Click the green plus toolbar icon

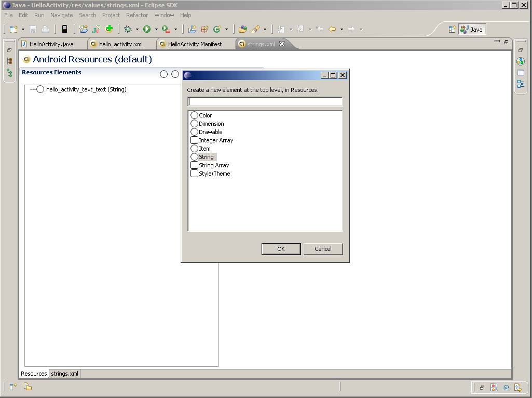coord(109,29)
